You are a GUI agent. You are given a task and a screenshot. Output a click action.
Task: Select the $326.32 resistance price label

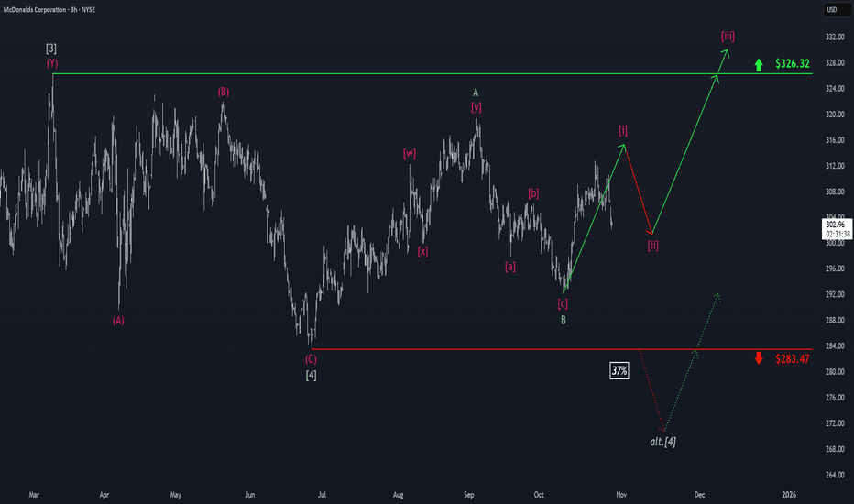coord(793,65)
